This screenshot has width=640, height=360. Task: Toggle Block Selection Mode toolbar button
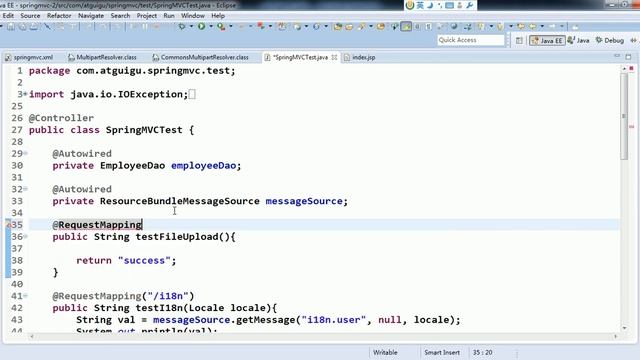[x=417, y=27]
